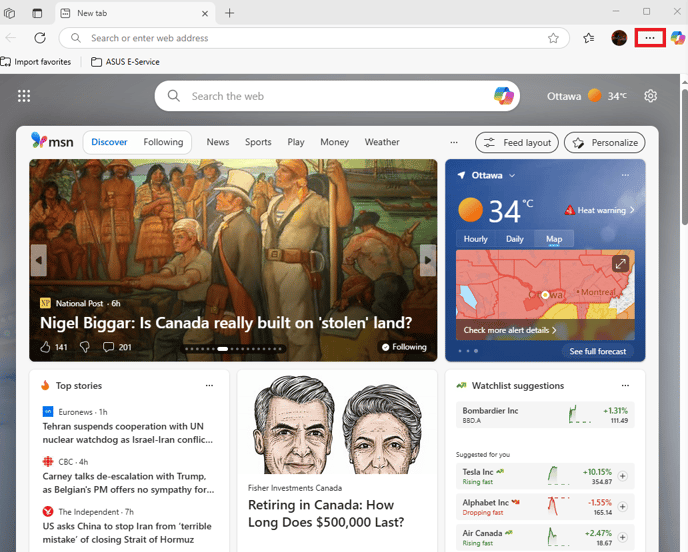Click the msn logo
688x552 pixels.
[x=52, y=141]
